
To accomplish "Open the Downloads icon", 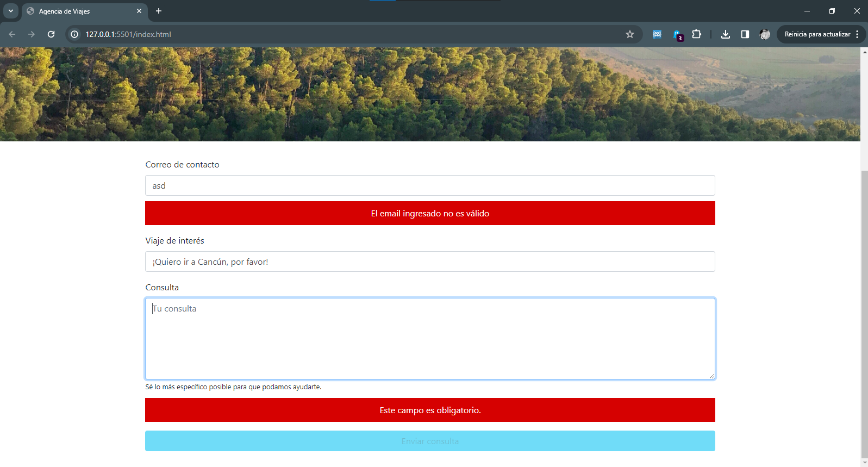I will pyautogui.click(x=726, y=34).
